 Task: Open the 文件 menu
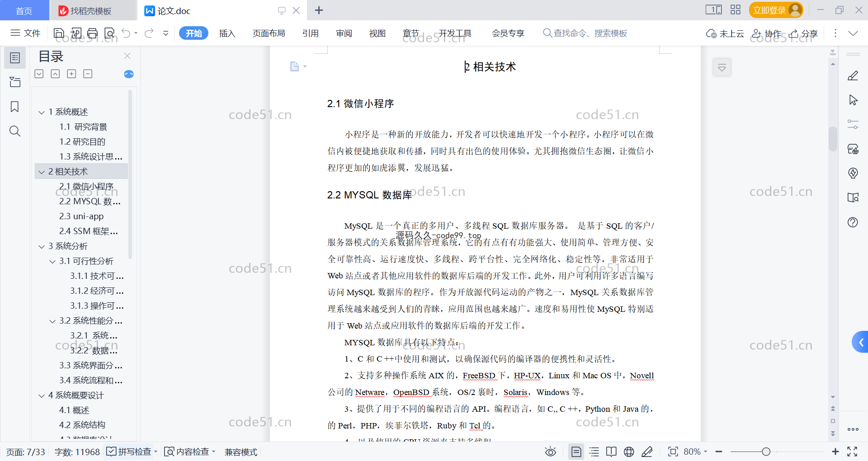pos(25,33)
